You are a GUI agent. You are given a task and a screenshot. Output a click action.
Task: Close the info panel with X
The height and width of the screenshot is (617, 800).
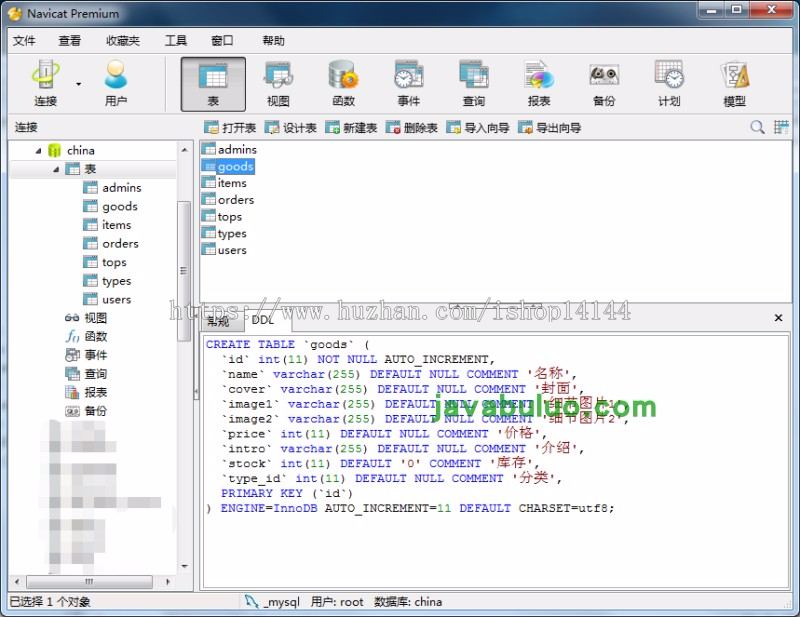point(778,317)
